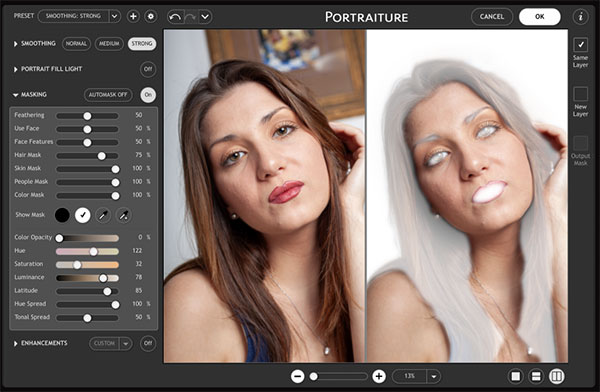The image size is (600, 392).
Task: Zoom in with plus button
Action: tap(379, 376)
